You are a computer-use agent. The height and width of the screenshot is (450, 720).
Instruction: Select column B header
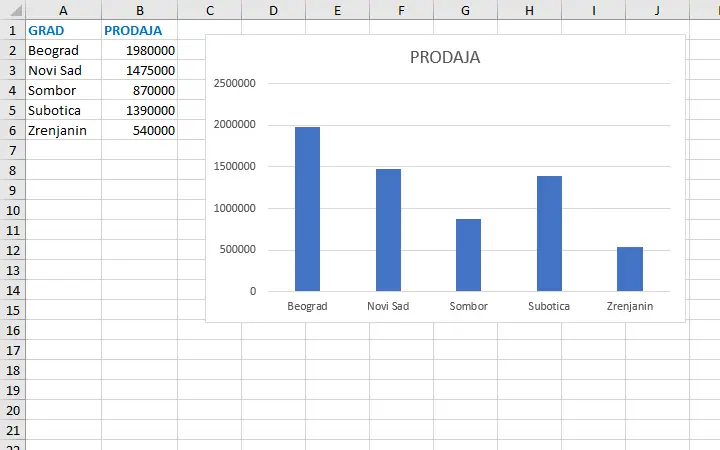(x=139, y=10)
